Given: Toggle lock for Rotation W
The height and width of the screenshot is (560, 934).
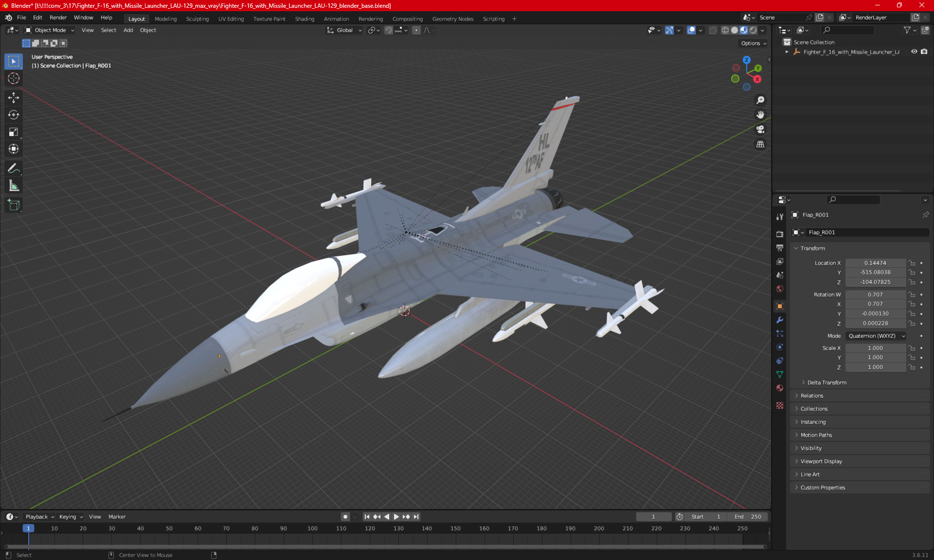Looking at the screenshot, I should tap(912, 295).
